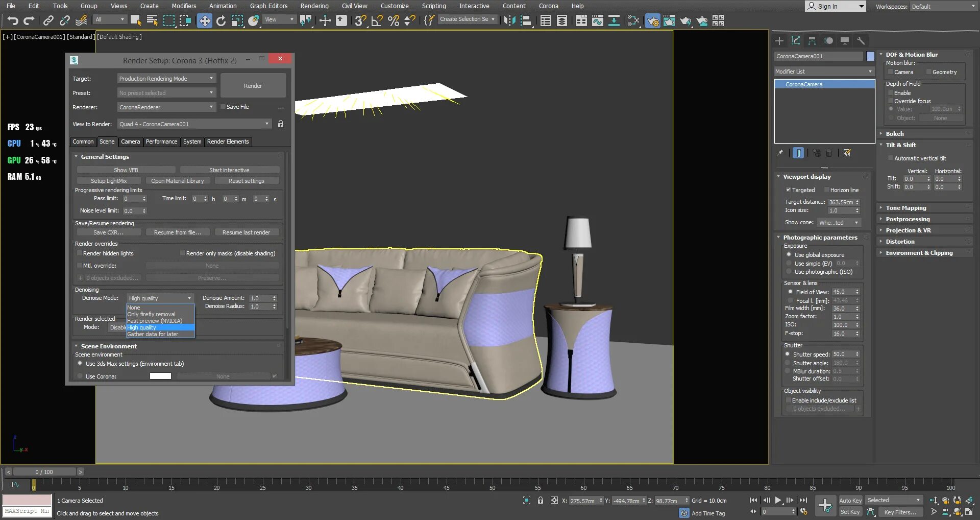Open the Rendering menu
The image size is (980, 520).
click(x=314, y=6)
